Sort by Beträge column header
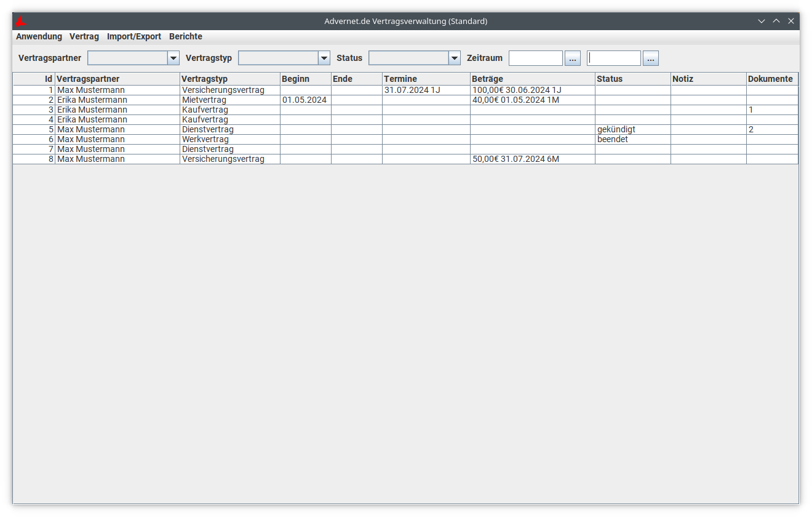 click(533, 79)
